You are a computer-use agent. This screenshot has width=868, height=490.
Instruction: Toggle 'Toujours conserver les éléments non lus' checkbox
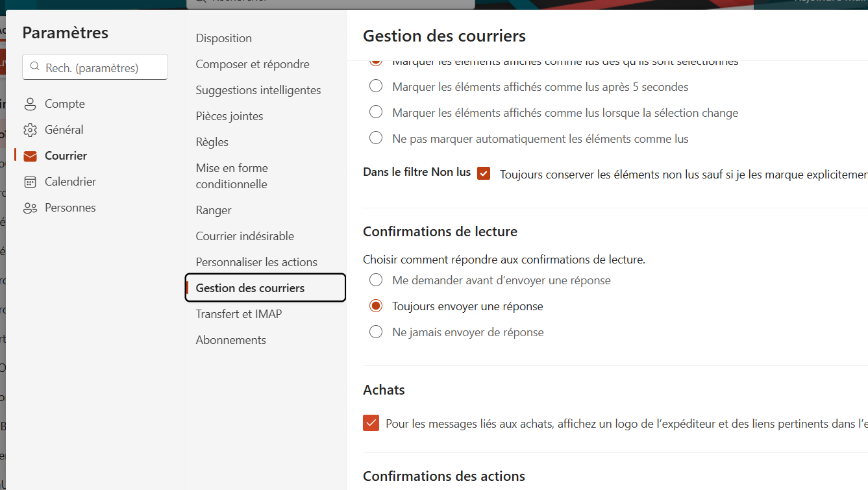pyautogui.click(x=484, y=173)
